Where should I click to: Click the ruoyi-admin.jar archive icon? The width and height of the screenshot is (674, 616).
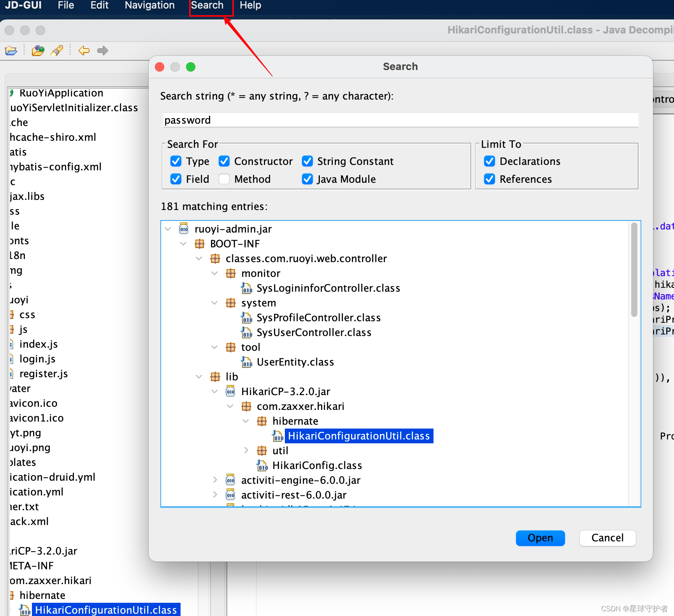click(x=184, y=229)
